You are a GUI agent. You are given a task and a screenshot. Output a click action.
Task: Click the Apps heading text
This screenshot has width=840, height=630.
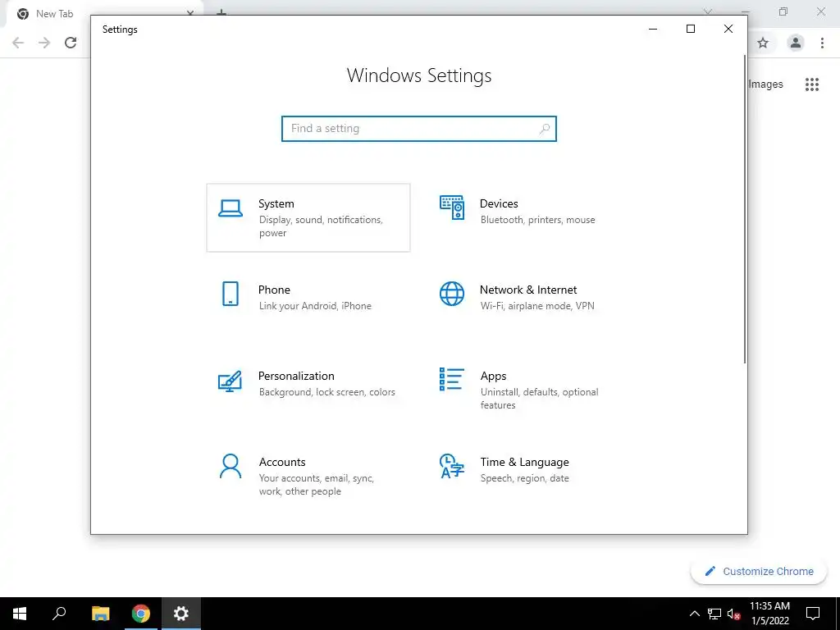pos(493,376)
